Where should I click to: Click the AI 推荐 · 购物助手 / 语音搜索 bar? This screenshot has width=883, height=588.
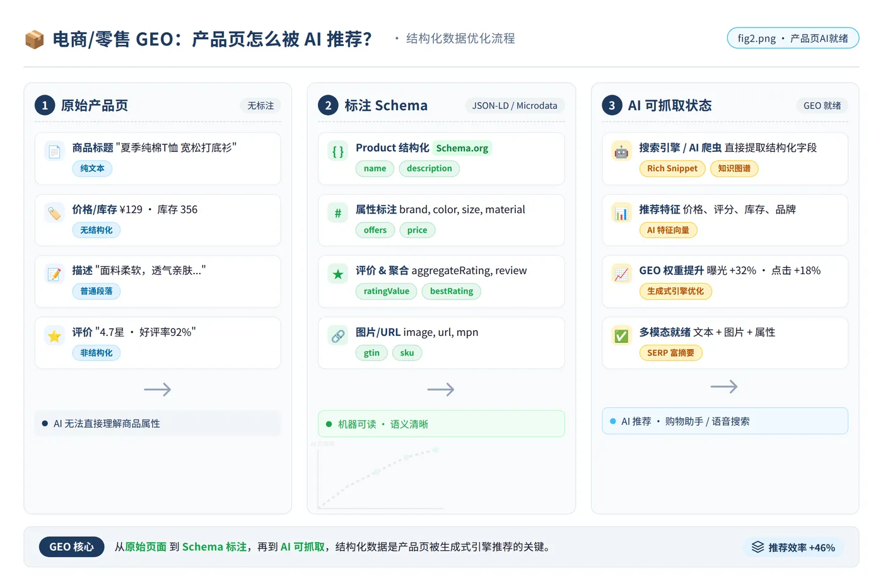pyautogui.click(x=725, y=421)
